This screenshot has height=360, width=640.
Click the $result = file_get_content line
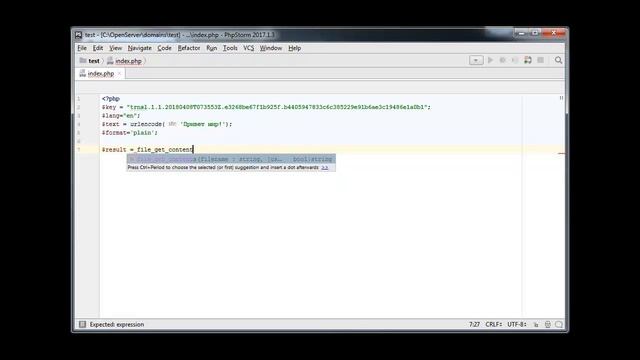click(147, 150)
